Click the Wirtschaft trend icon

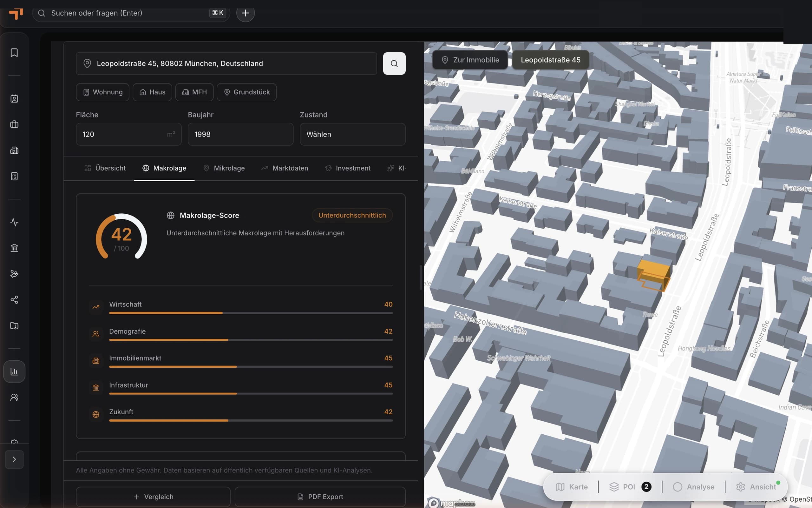[96, 307]
